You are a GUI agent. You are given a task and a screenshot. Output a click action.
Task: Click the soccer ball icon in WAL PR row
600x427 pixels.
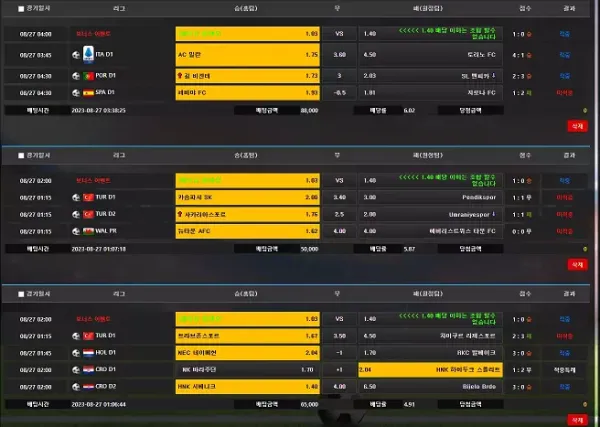point(76,231)
